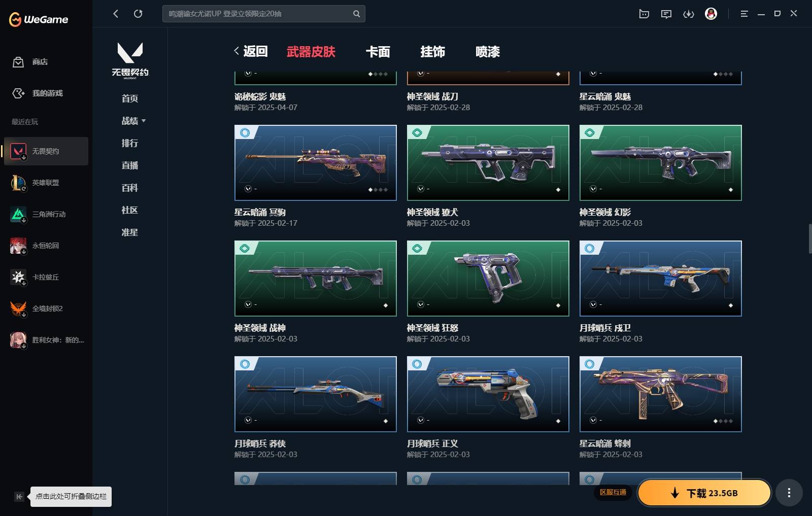Open the download manager icon
The width and height of the screenshot is (812, 516).
pyautogui.click(x=689, y=14)
